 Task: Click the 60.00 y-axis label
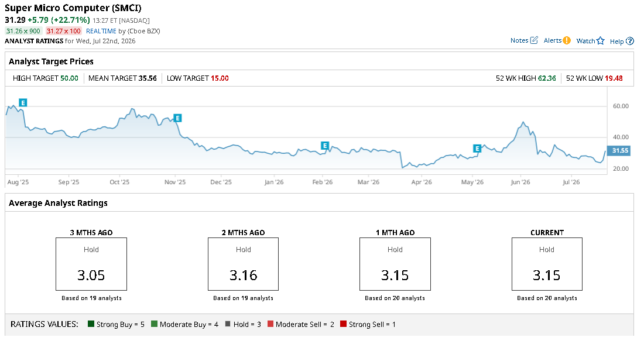pyautogui.click(x=621, y=106)
